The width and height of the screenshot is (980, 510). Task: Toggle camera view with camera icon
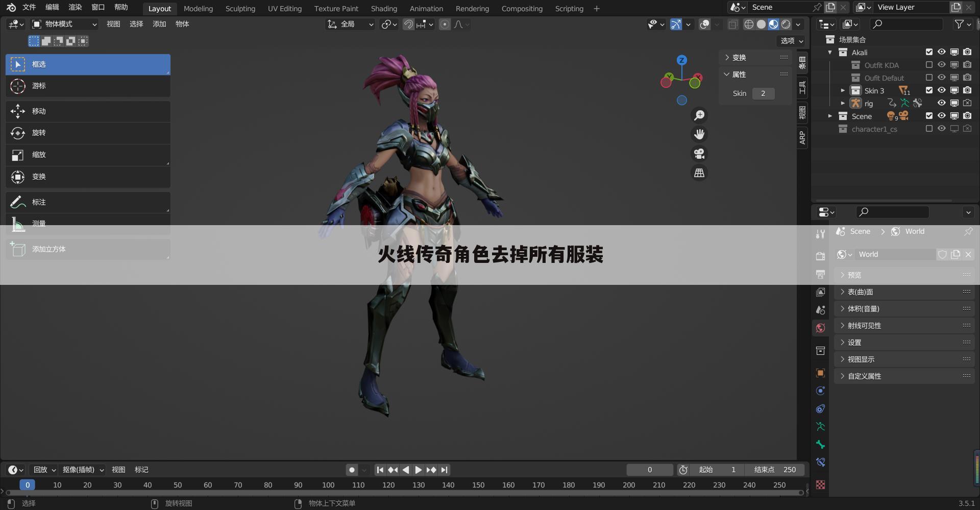pos(699,154)
